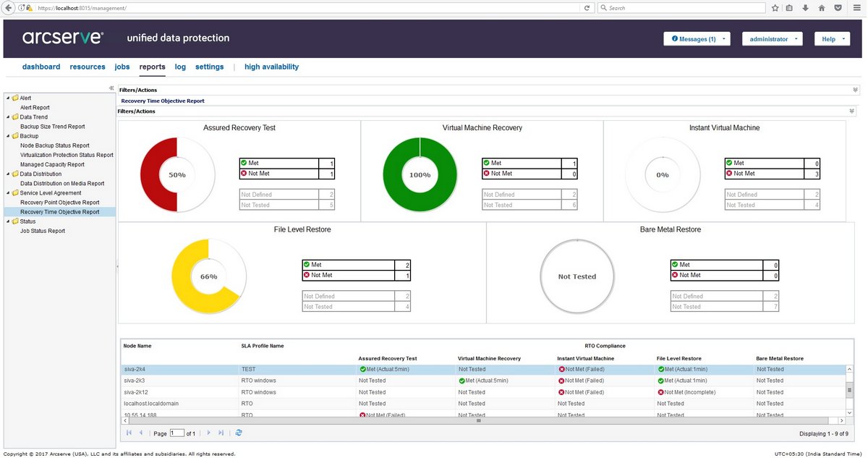Open the Recovery Point Objective Report
This screenshot has height=458, width=868.
(x=59, y=203)
